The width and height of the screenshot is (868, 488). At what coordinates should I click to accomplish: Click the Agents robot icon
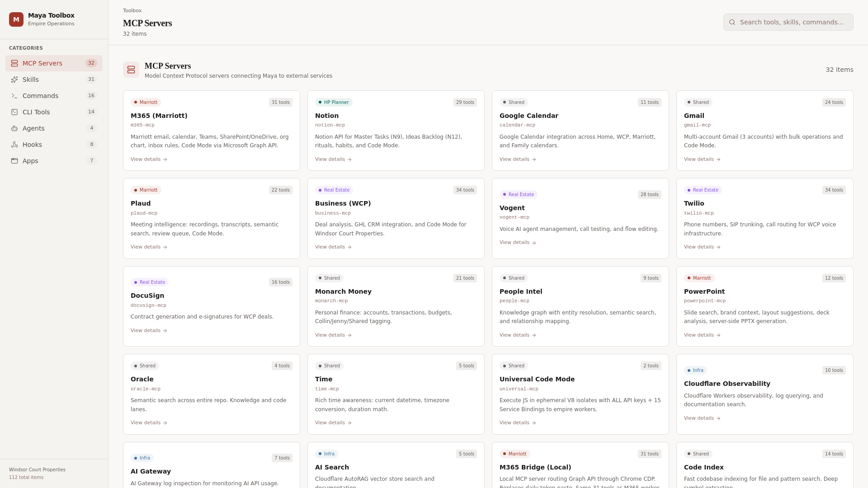14,128
